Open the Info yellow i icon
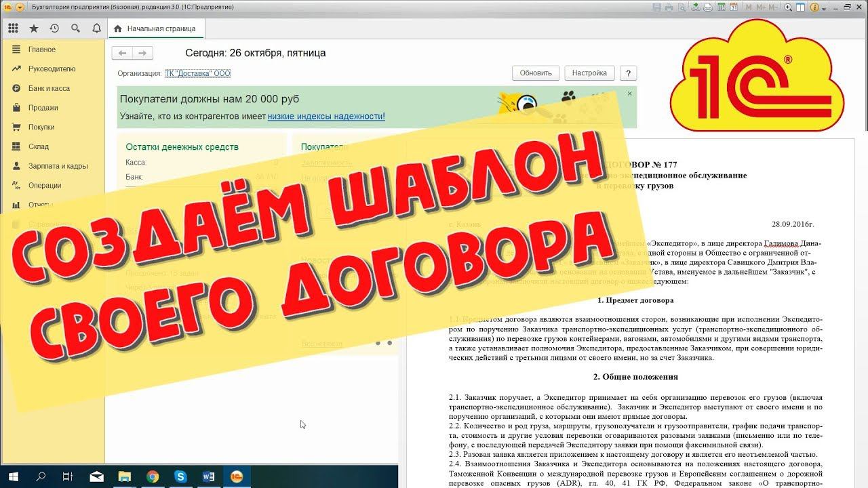Screen dimensions: 868x488 [814, 7]
